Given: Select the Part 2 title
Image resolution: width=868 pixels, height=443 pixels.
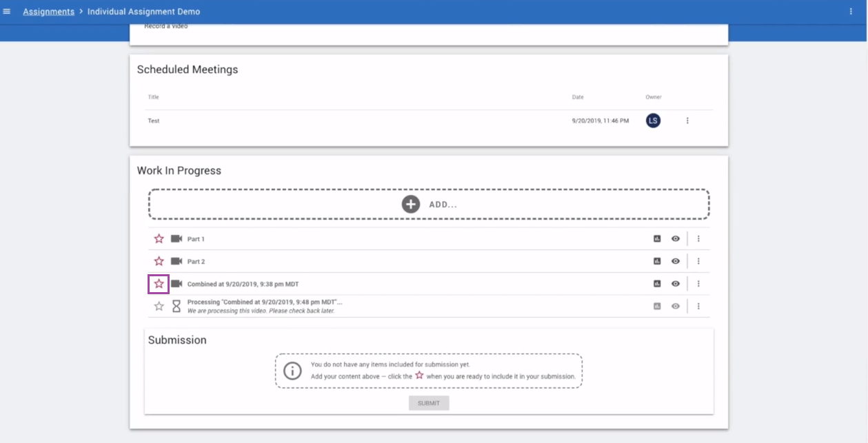Looking at the screenshot, I should tap(196, 261).
